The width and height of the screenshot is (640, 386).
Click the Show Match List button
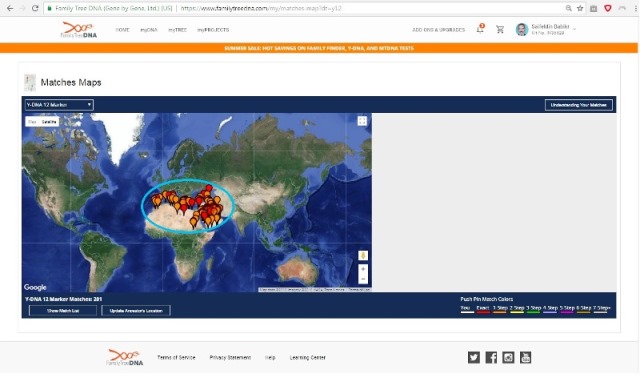63,311
